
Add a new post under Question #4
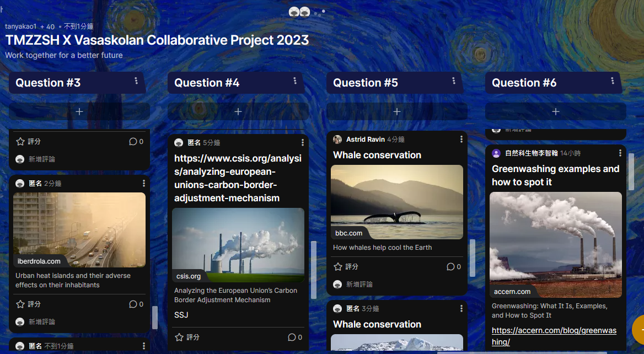click(x=238, y=111)
